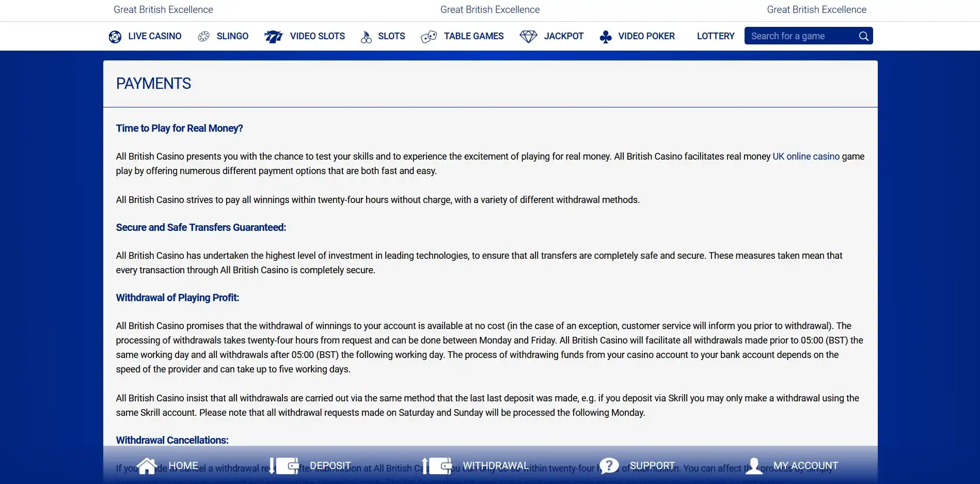Select the Jackpot diamond icon
980x484 pixels.
point(528,37)
